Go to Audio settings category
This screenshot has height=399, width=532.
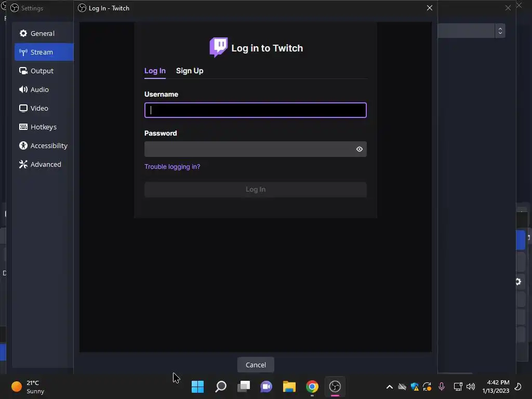[44, 89]
